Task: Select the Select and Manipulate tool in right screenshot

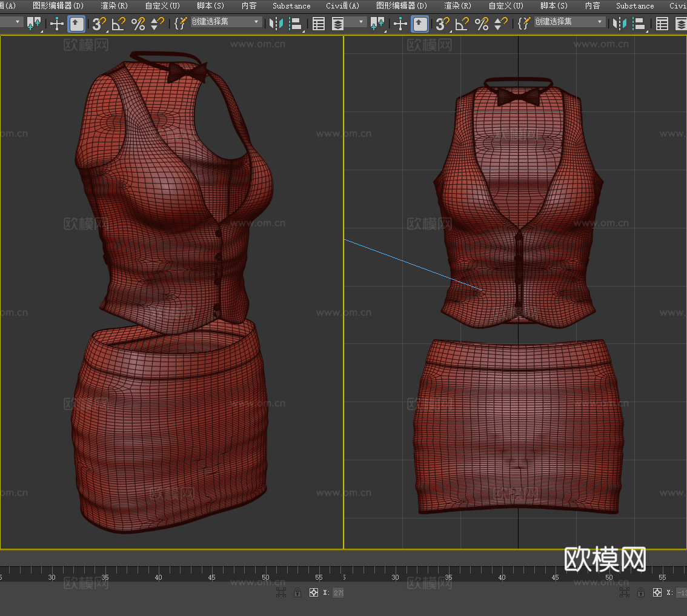Action: (400, 24)
